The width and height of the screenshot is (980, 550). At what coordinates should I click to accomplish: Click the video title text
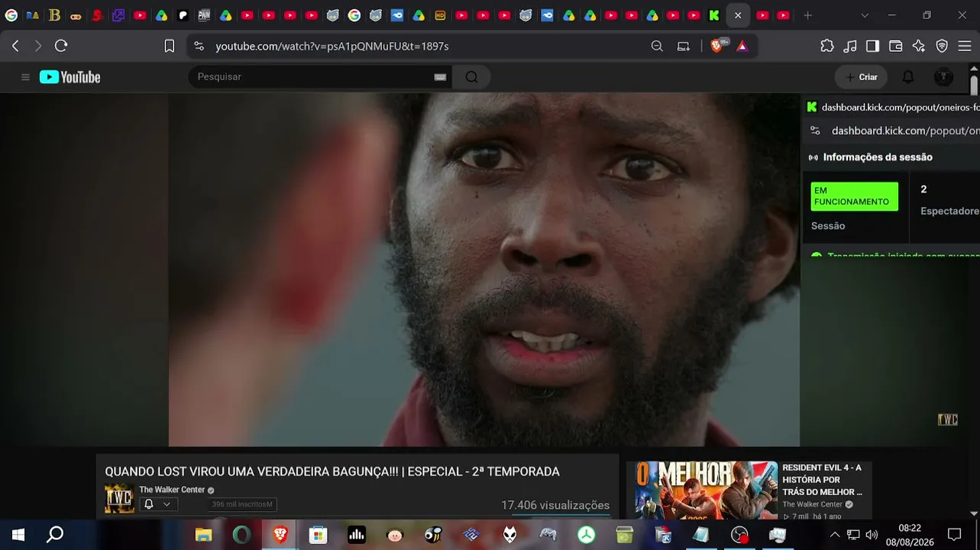click(332, 472)
